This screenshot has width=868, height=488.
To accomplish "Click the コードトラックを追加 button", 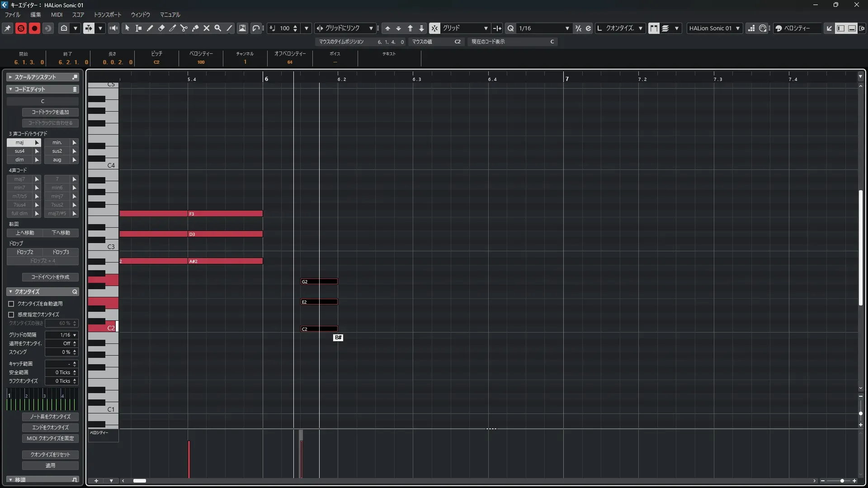I will 50,112.
